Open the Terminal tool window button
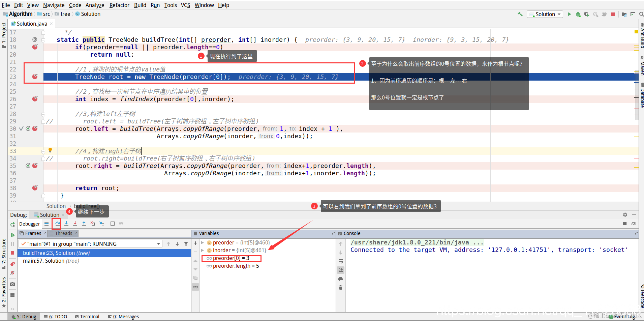 click(87, 317)
